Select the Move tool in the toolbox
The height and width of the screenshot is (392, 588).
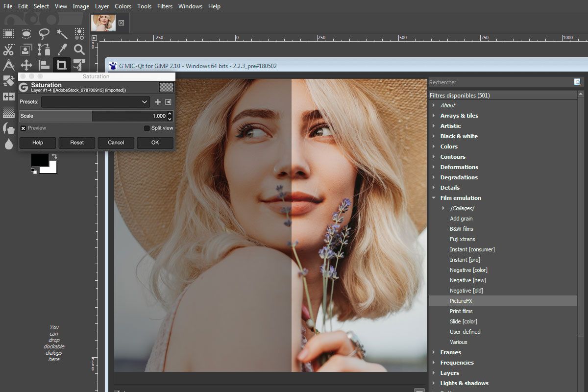coord(26,65)
